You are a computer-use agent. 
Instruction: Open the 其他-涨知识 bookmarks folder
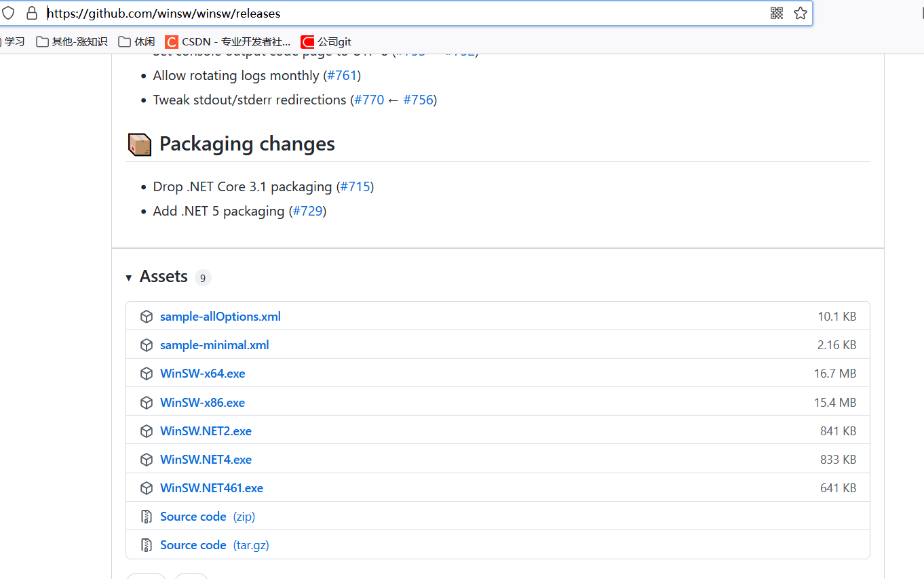(x=72, y=42)
